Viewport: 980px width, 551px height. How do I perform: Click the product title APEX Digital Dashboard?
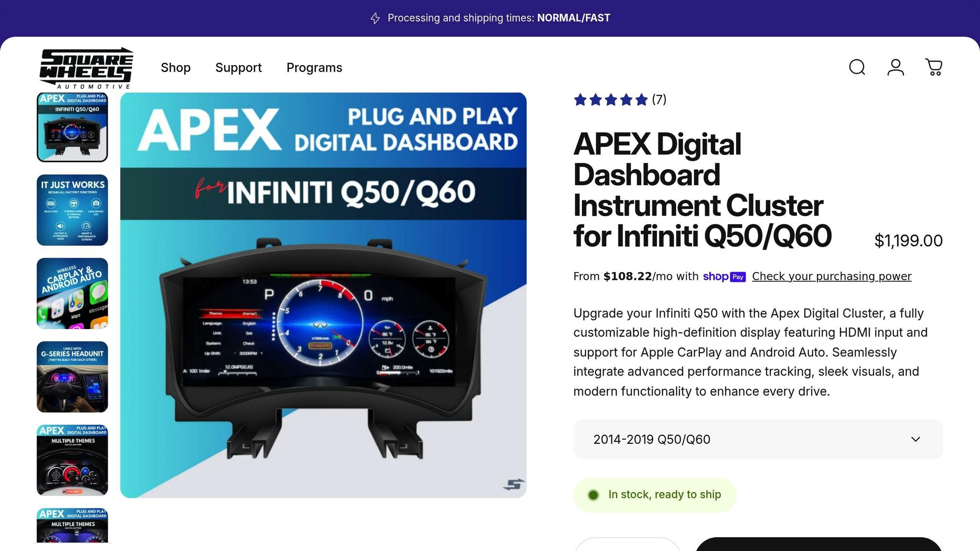(x=702, y=190)
